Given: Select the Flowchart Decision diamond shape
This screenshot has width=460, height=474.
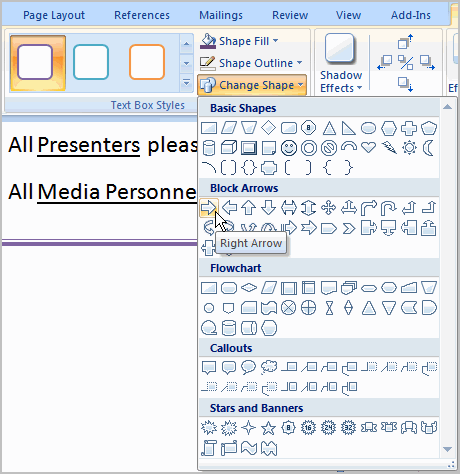Looking at the screenshot, I should [x=249, y=287].
